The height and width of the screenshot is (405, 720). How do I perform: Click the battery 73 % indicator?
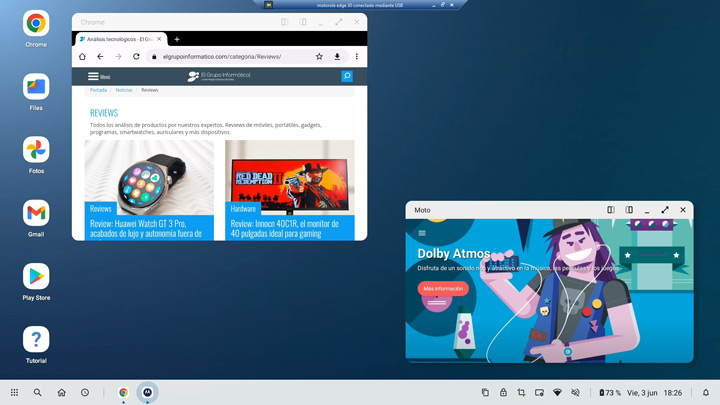610,393
